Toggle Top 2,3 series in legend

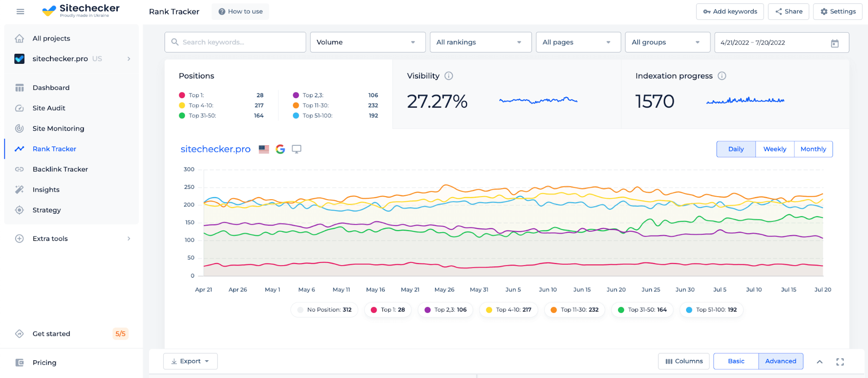445,310
